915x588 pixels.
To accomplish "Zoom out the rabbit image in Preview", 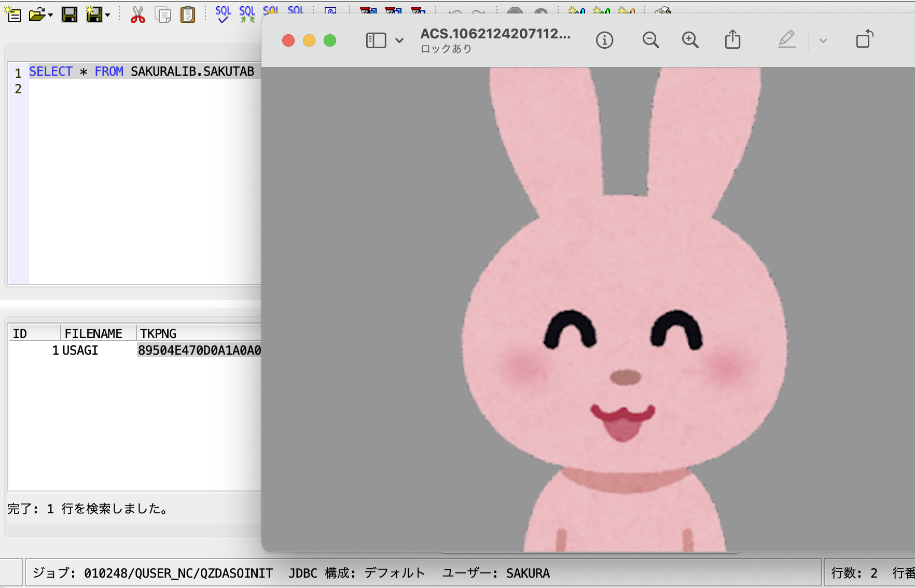I will pos(650,40).
